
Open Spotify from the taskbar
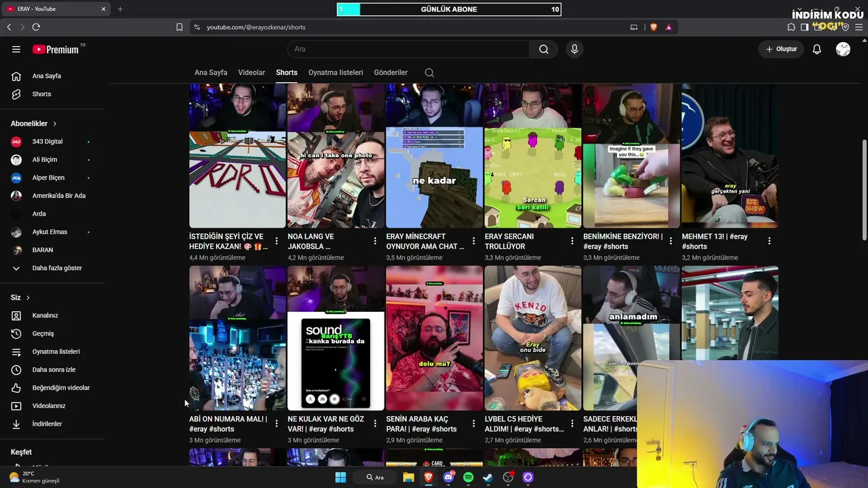pos(468,477)
